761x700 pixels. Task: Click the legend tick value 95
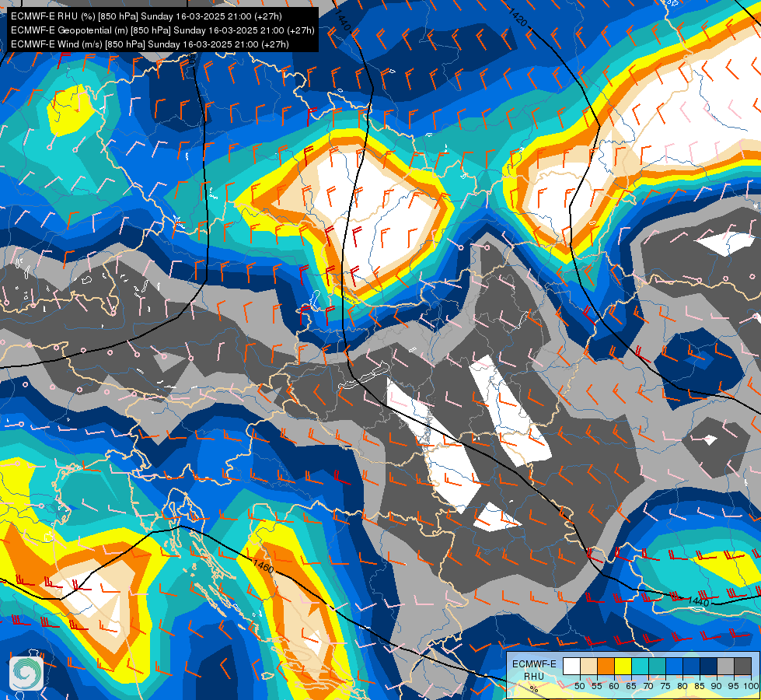point(734,686)
